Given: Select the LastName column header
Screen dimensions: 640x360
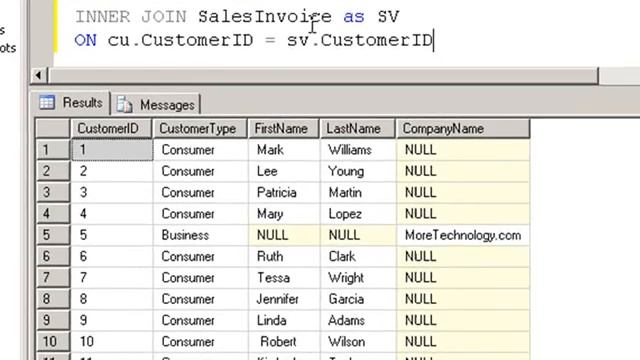Looking at the screenshot, I should (x=358, y=129).
